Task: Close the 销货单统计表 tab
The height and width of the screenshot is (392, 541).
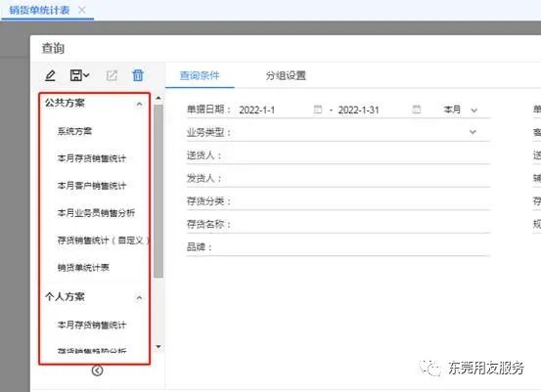Action: (x=82, y=10)
